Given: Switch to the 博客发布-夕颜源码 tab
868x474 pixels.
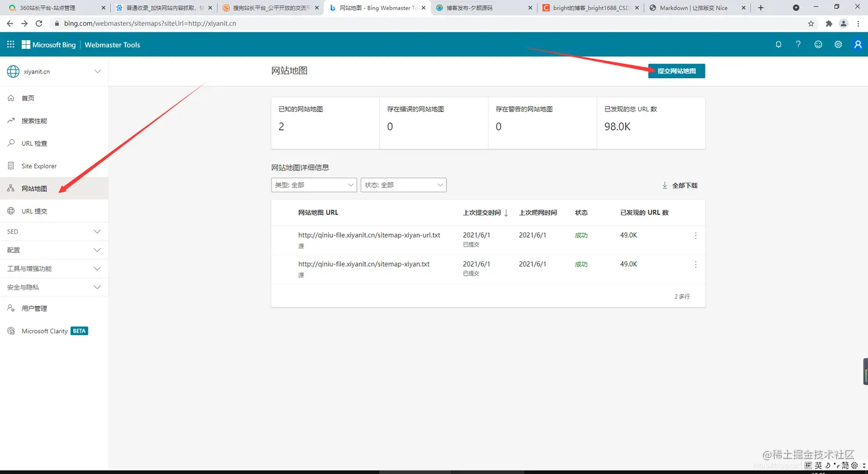Looking at the screenshot, I should click(x=484, y=8).
